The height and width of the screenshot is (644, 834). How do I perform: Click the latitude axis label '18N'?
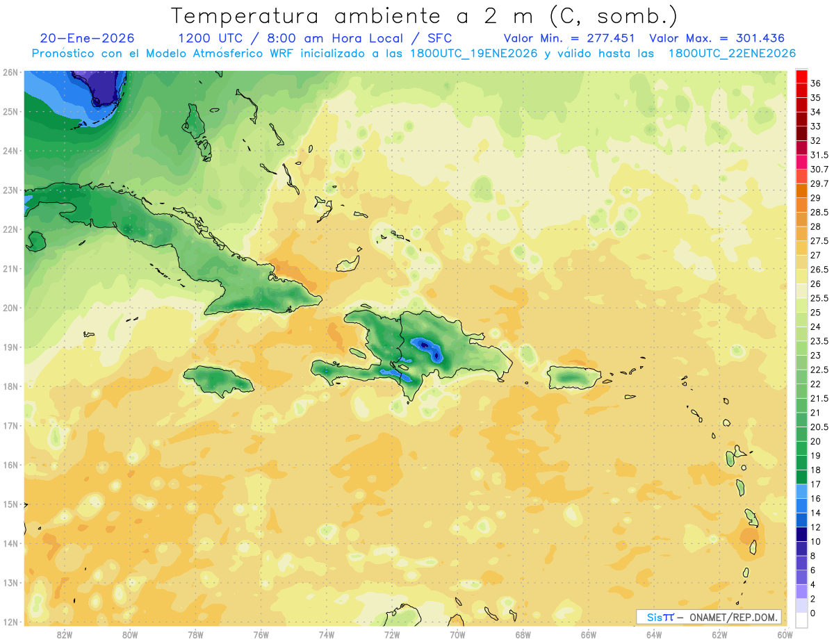click(x=10, y=386)
